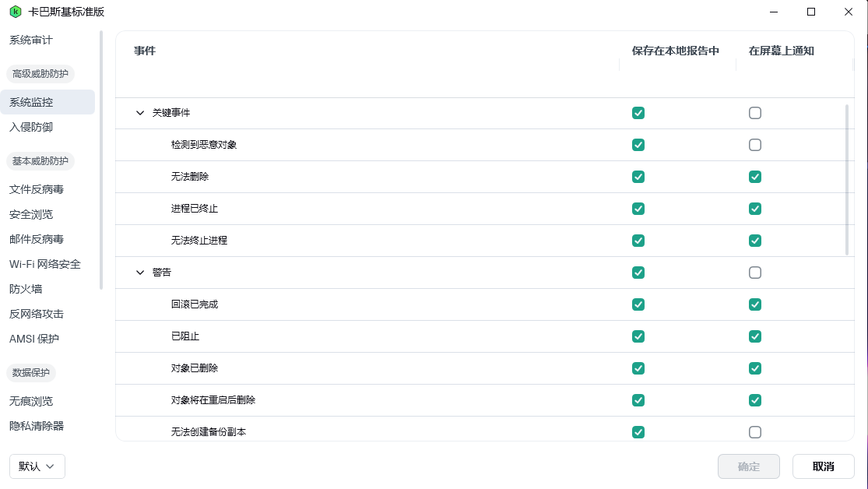868x489 pixels.
Task: Go to 安全浏览 section
Action: pos(31,214)
